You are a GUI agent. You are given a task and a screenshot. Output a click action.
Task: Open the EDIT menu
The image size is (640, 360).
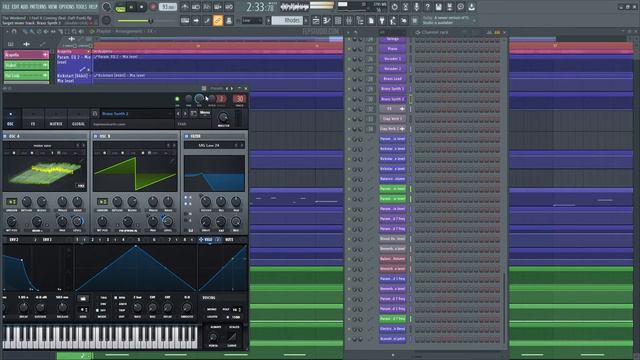(x=15, y=7)
